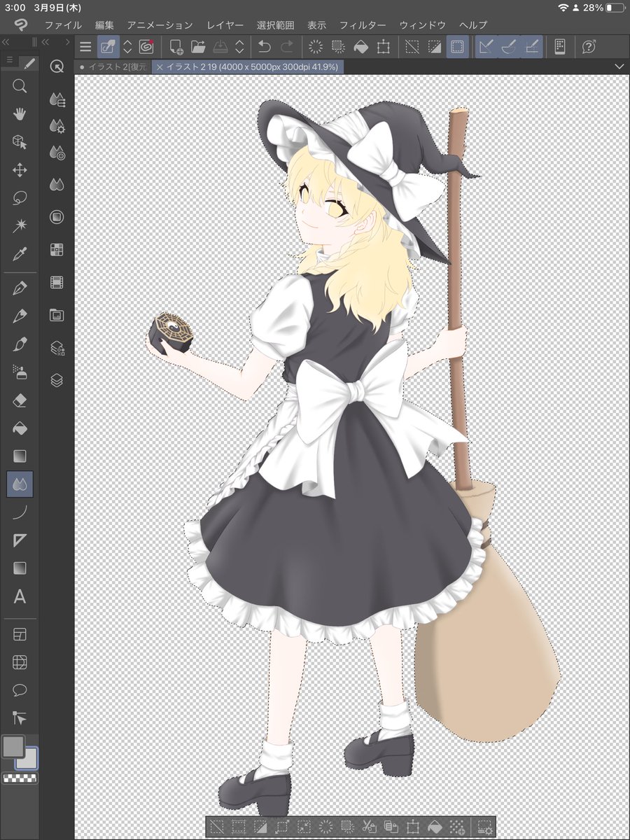Open the hamburger menu in command bar
Screen dimensions: 630x840
coord(85,47)
